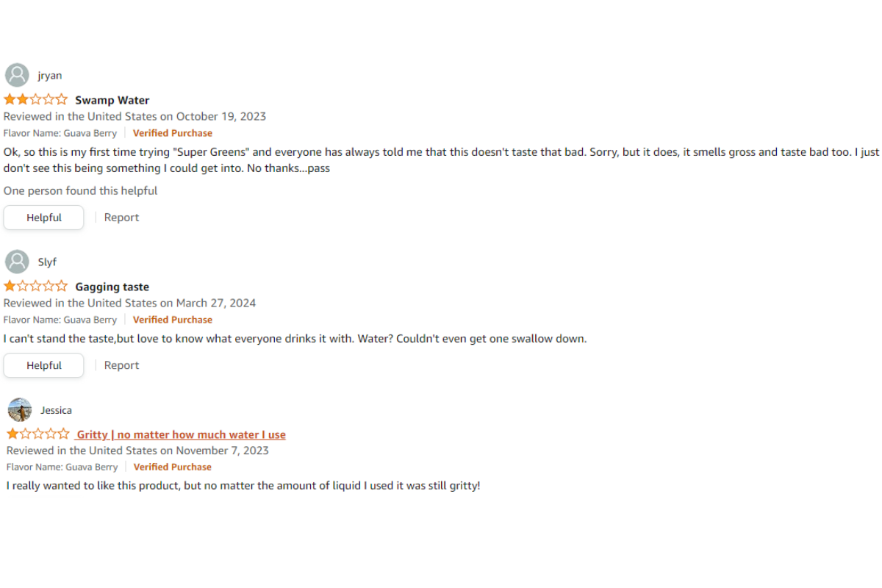The height and width of the screenshot is (588, 882).
Task: Click Verified Purchase on jryan's review
Action: point(172,133)
